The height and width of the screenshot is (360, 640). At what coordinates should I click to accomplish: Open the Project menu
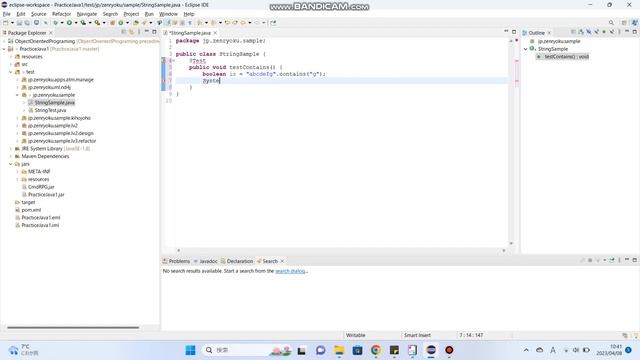(131, 14)
